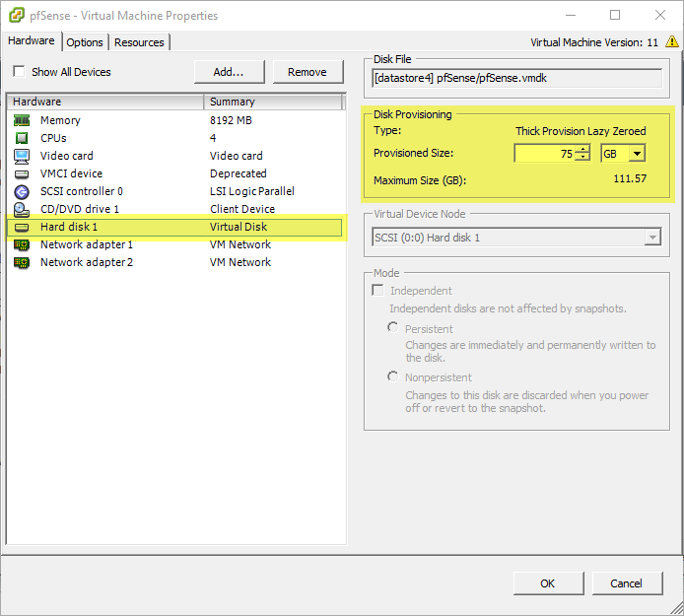Select the Persistent radio button

(x=393, y=327)
